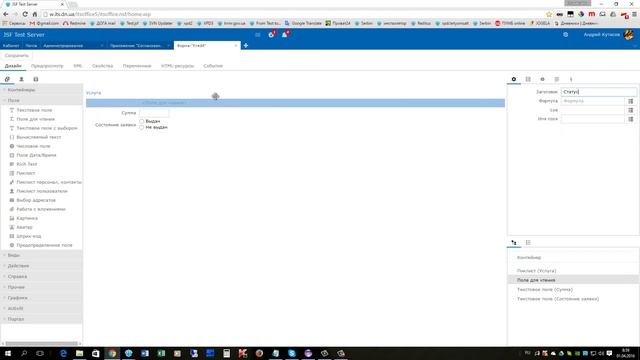Select the paperclip palette icon in left panel
This screenshot has width=640, height=360.
[x=7, y=79]
